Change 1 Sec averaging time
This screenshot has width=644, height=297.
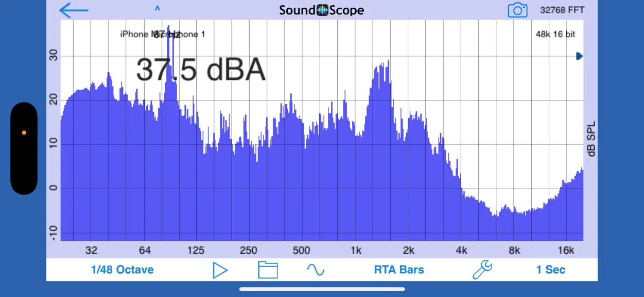pos(550,270)
